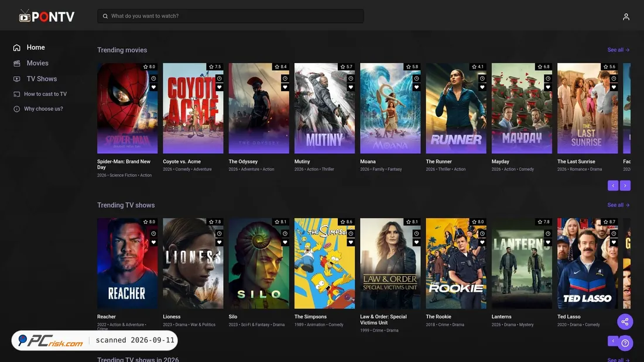Click watch later clock on Law & Order poster
Image resolution: width=644 pixels, height=362 pixels.
416,233
